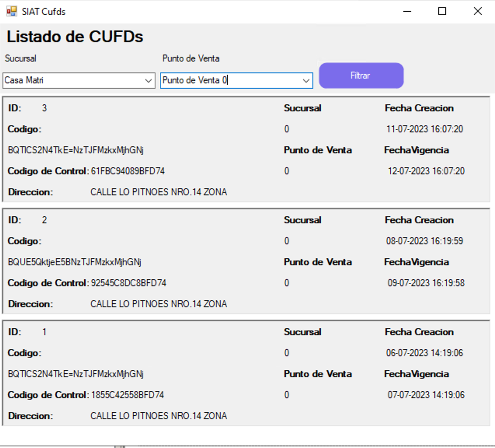Click validity date 09-07-2023 16:19:58
Image resolution: width=495 pixels, height=448 pixels.
[x=426, y=283]
